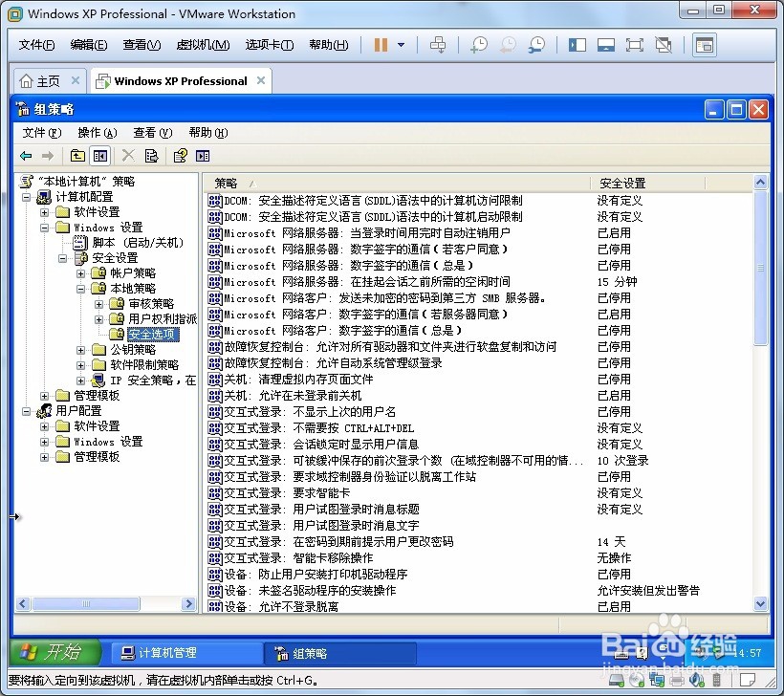Viewport: 784px width, 696px height.
Task: Click the Up one level icon in 组策略
Action: click(x=76, y=155)
